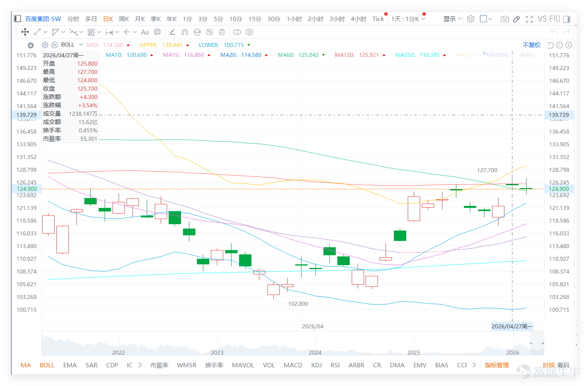
Task: Switch to 分时 intraday view
Action: click(73, 19)
